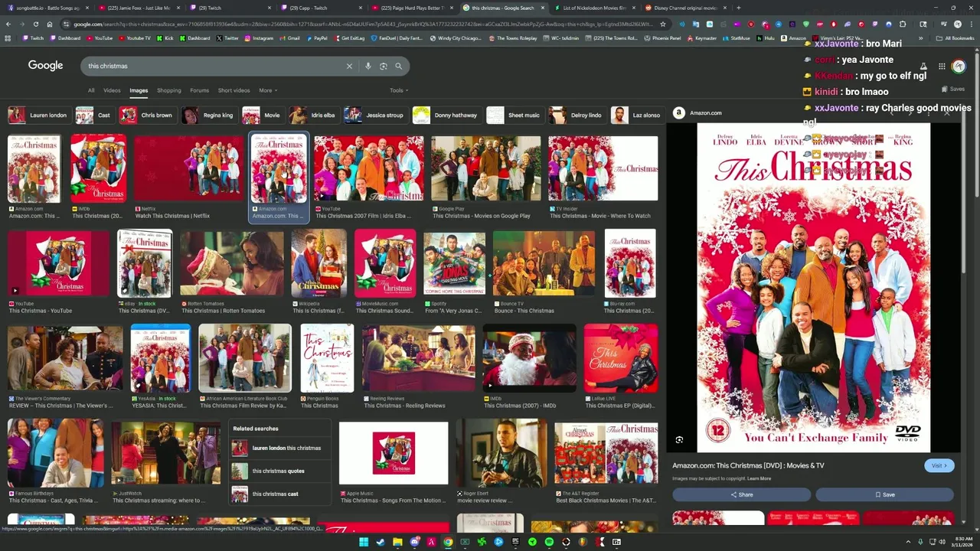Image resolution: width=980 pixels, height=551 pixels.
Task: Click related search 'this christmas quotes'
Action: 279,471
